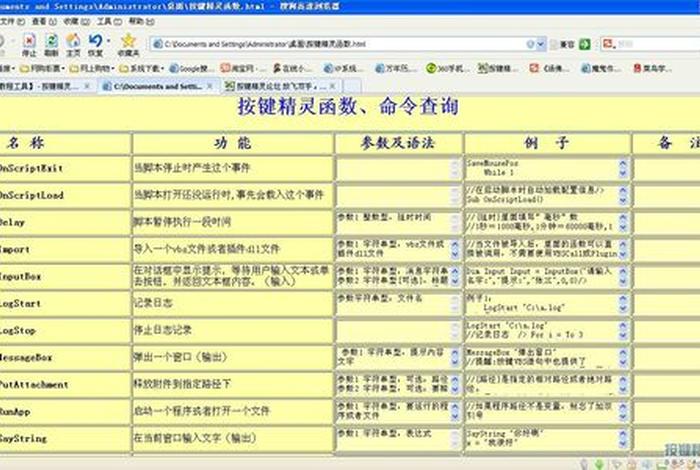Click the new tab button after tabs
Screen dimensions: 700x470
[352, 86]
